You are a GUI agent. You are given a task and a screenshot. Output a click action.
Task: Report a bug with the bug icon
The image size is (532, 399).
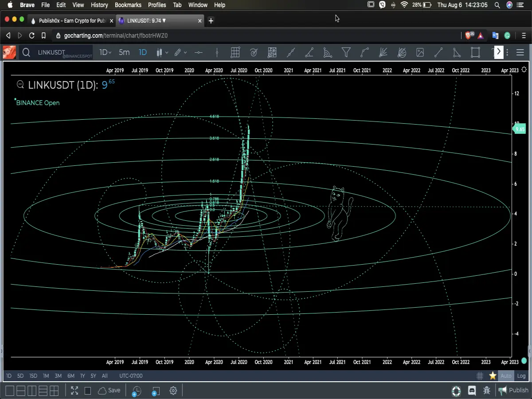click(x=487, y=391)
